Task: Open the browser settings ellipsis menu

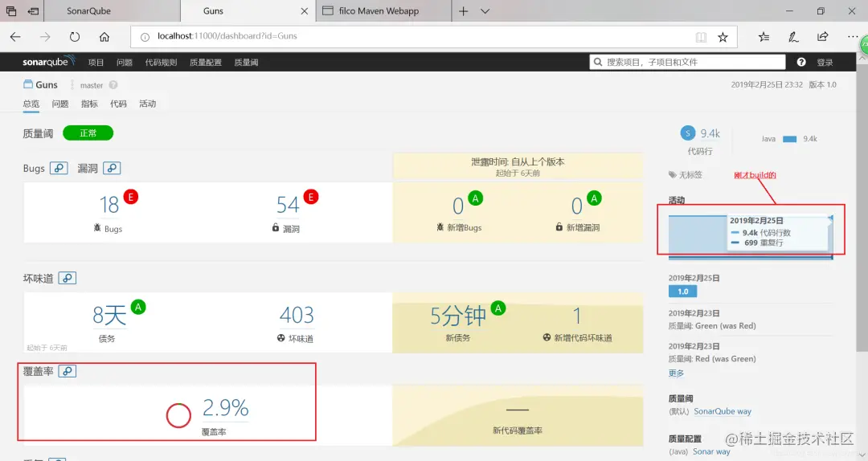Action: pyautogui.click(x=853, y=36)
